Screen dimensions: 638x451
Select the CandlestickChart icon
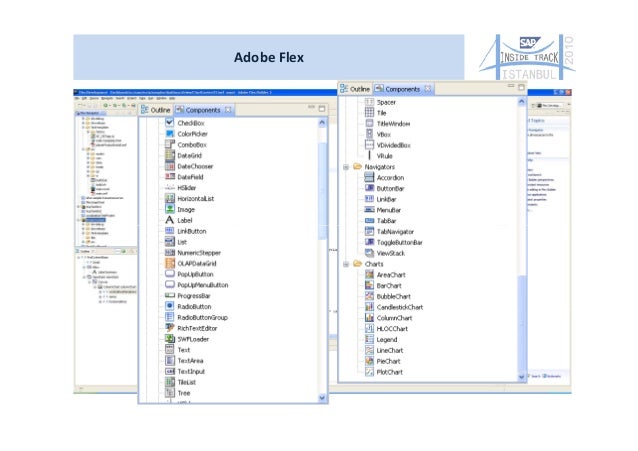coord(369,307)
